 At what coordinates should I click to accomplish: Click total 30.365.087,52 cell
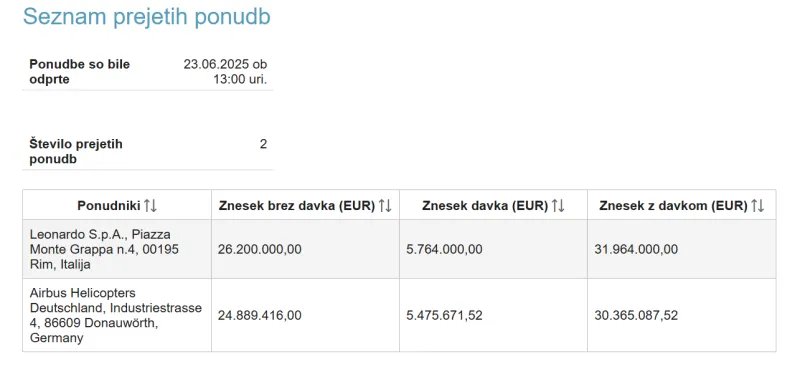(682, 315)
